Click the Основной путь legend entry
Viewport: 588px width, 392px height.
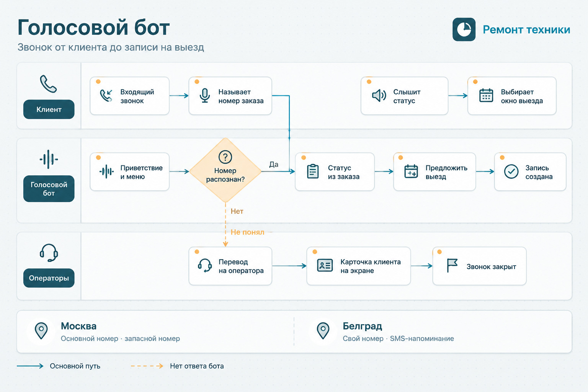tap(59, 366)
